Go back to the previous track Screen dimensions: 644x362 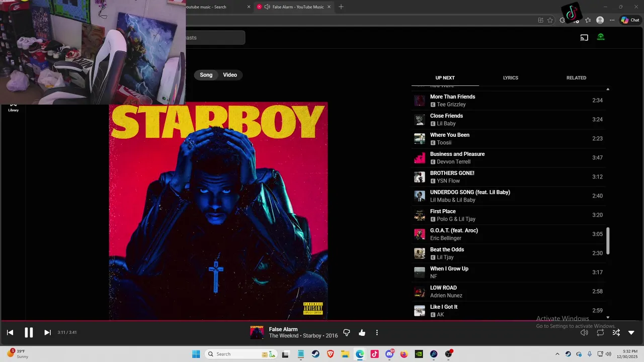click(x=10, y=332)
